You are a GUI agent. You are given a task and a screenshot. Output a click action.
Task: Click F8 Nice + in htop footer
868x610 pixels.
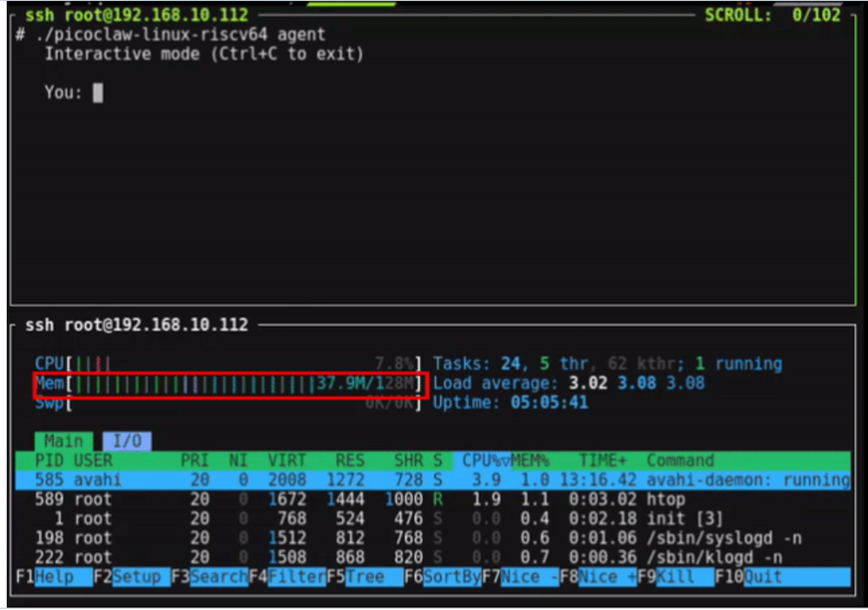(x=598, y=576)
